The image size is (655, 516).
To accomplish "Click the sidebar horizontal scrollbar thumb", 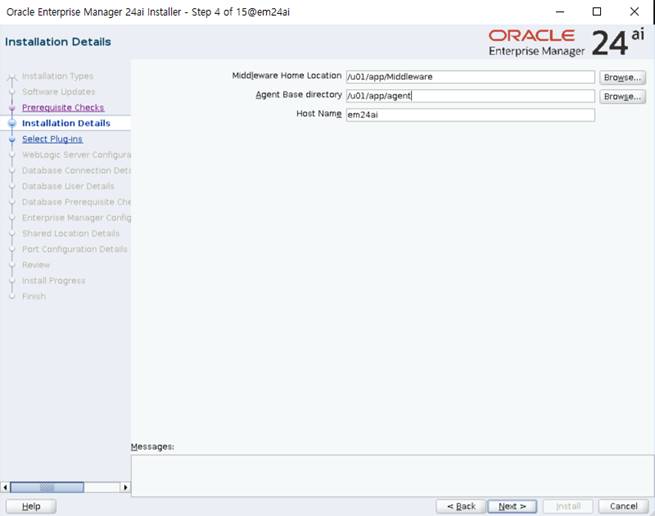I will click(47, 487).
